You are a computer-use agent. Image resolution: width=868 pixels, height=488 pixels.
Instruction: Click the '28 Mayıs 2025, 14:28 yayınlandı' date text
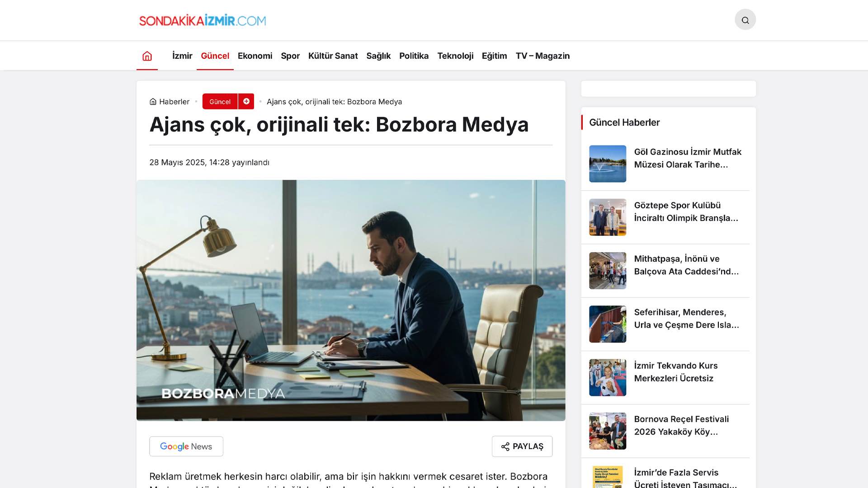pyautogui.click(x=209, y=162)
